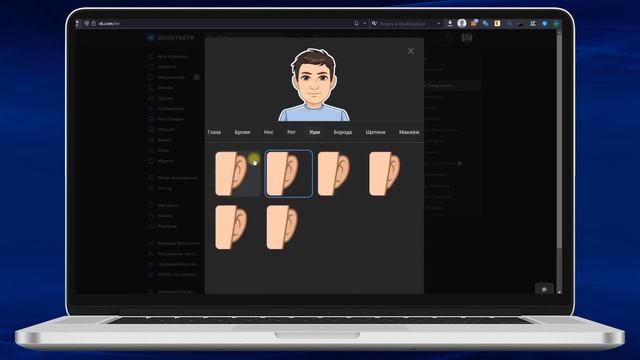Select the fourth ear shape in top row
This screenshot has width=640, height=360.
384,174
